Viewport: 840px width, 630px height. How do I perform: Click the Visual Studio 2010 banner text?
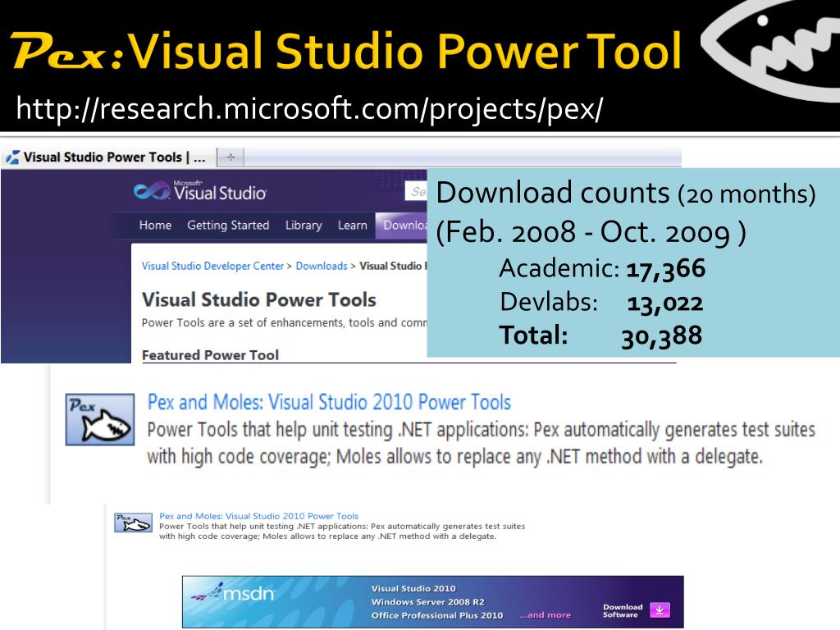pyautogui.click(x=413, y=588)
